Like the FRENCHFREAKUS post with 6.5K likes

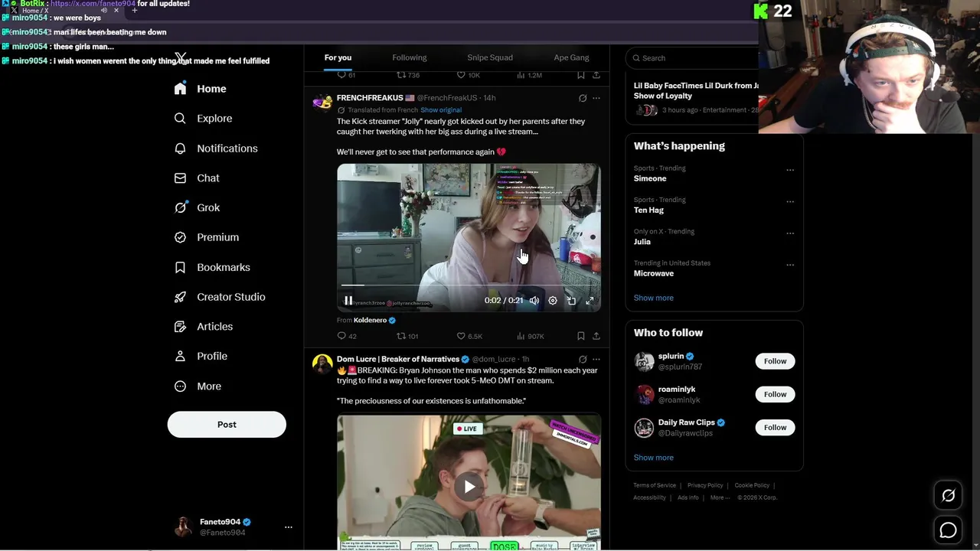(x=469, y=336)
